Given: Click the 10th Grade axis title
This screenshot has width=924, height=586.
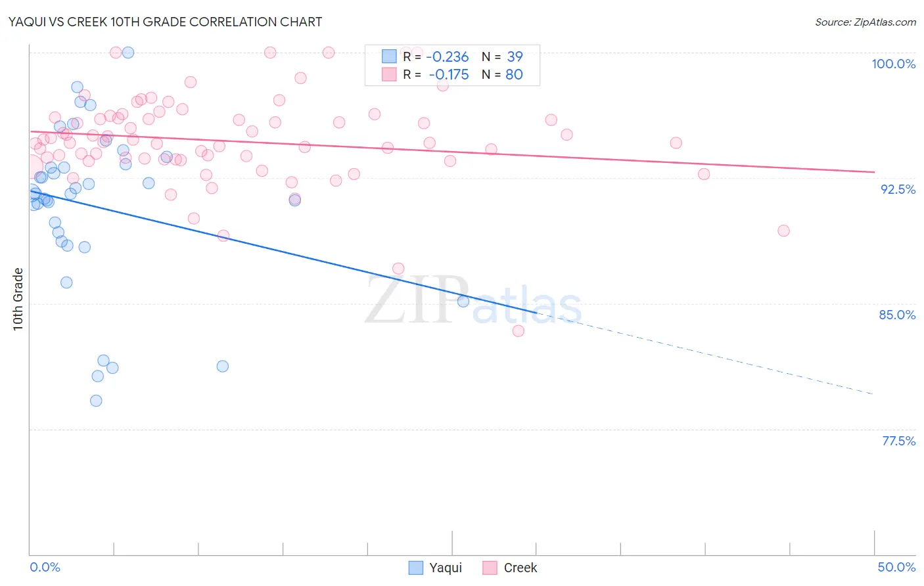Looking at the screenshot, I should pyautogui.click(x=18, y=299).
